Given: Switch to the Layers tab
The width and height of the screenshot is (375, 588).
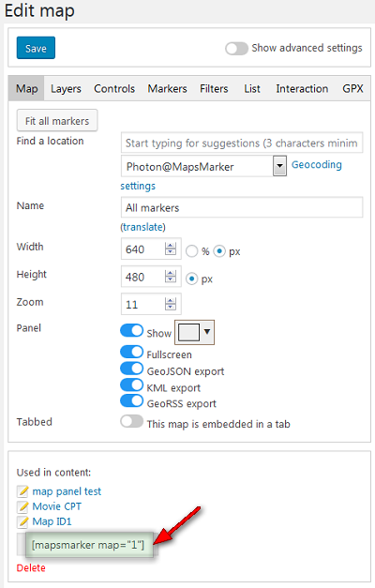Looking at the screenshot, I should pos(66,89).
